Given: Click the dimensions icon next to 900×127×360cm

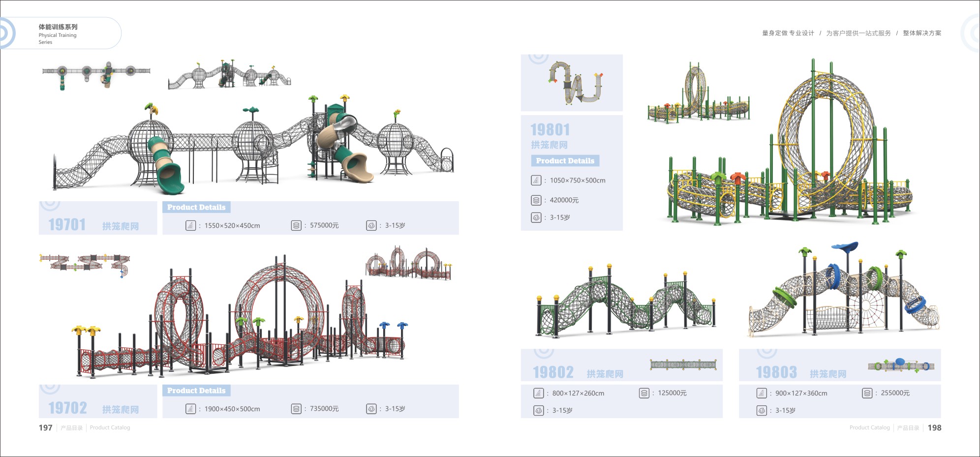Looking at the screenshot, I should coord(761,393).
